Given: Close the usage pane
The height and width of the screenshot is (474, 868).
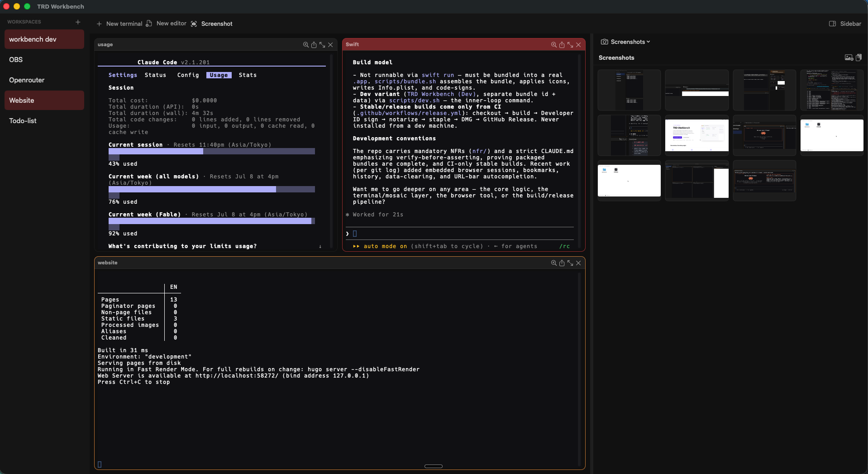Looking at the screenshot, I should coord(330,45).
